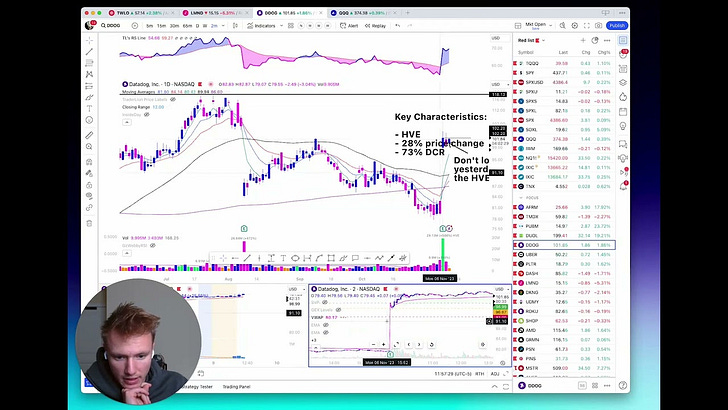Collapse the volume pane legend
The image size is (728, 410).
tap(127, 253)
